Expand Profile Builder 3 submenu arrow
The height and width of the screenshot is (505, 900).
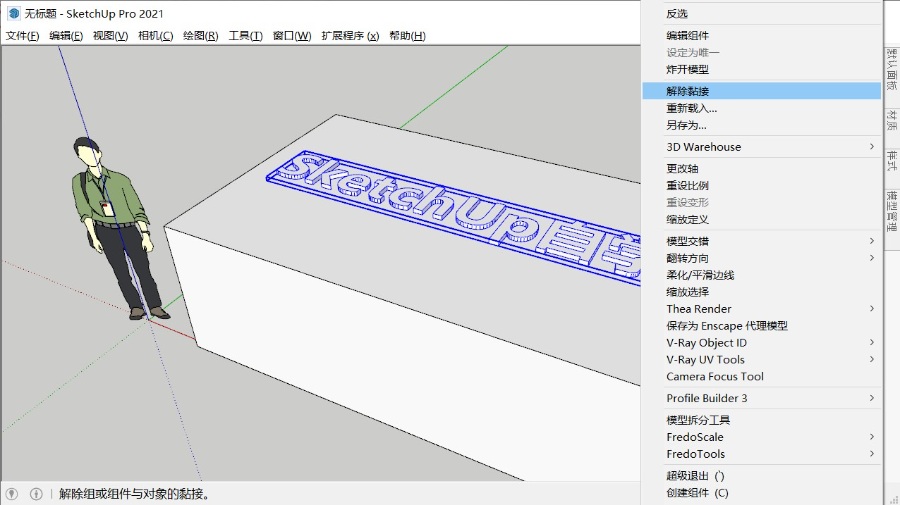[871, 398]
